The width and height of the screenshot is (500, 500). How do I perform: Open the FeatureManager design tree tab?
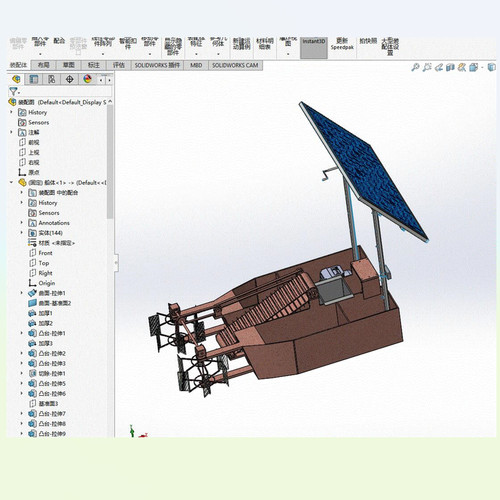click(16, 79)
